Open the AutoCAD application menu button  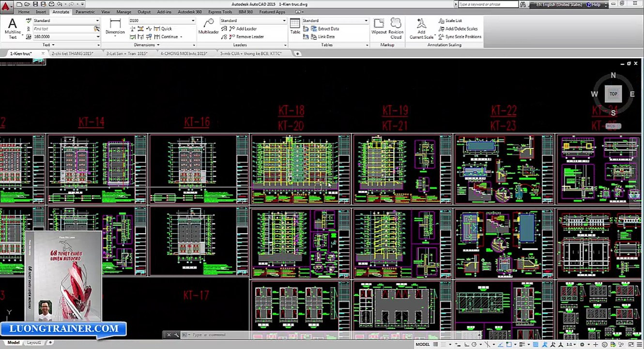[6, 7]
